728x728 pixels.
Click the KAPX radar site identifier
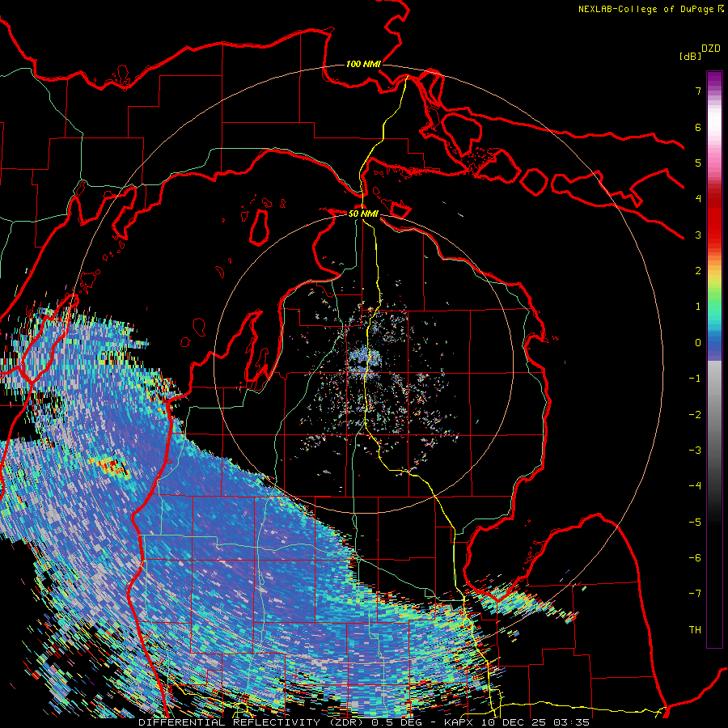(x=459, y=722)
